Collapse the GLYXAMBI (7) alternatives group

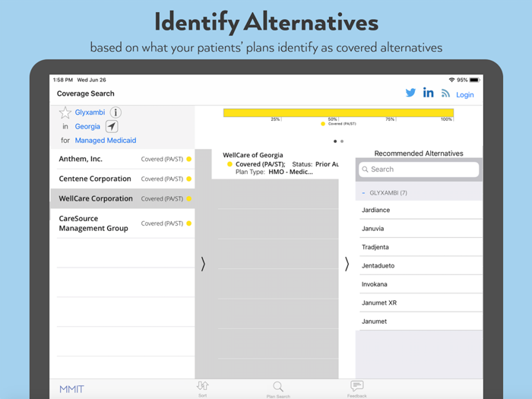(364, 193)
